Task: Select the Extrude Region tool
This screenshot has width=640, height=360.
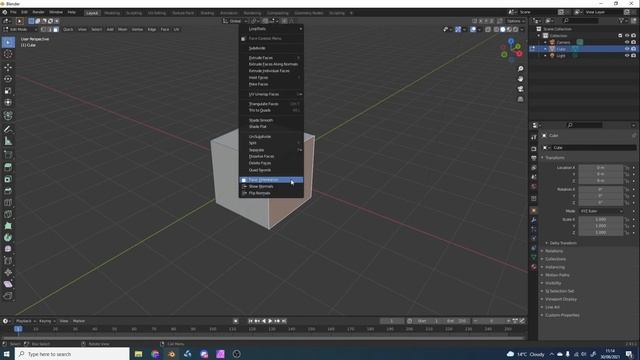Action: pos(8,167)
